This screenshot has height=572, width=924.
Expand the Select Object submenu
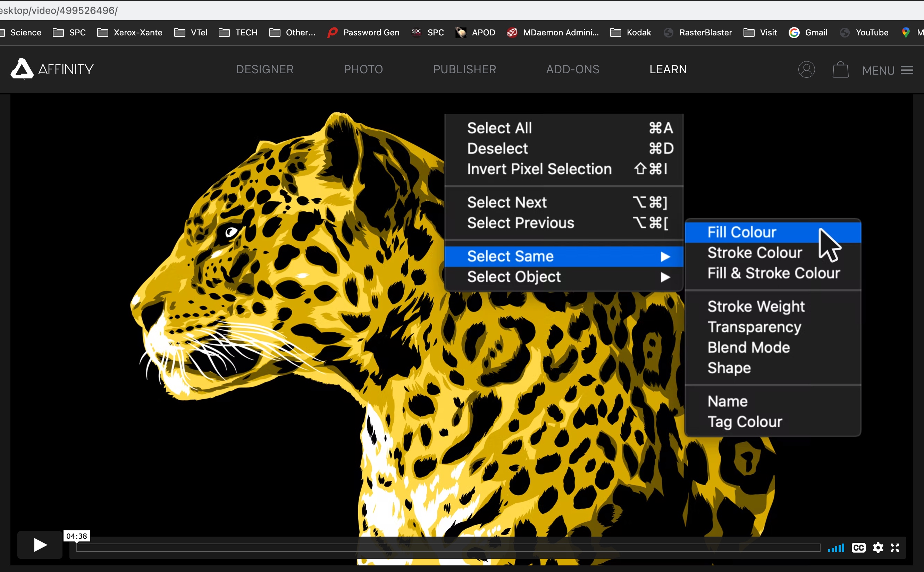click(x=564, y=277)
